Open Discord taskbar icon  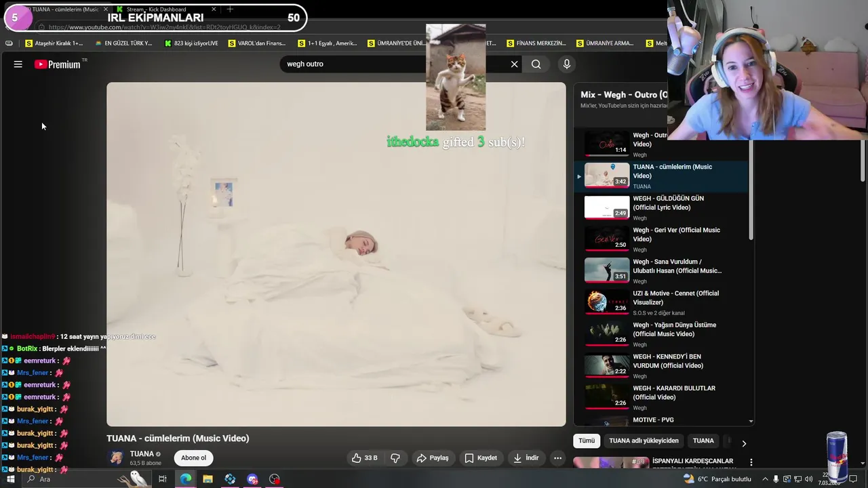252,479
